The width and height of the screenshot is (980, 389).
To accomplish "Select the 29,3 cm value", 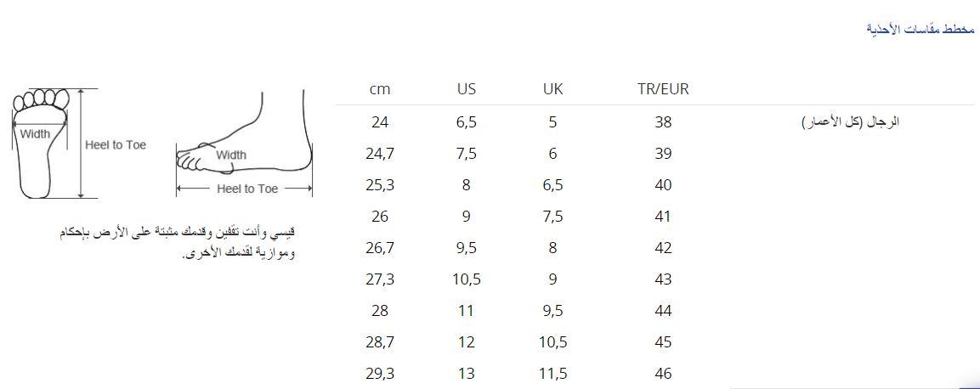I will [380, 374].
